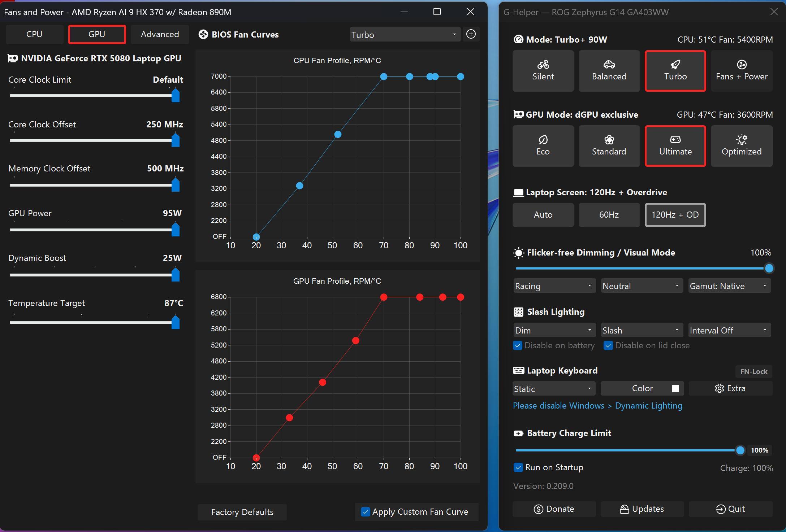Click the Factory Defaults button
The image size is (786, 532).
point(242,512)
